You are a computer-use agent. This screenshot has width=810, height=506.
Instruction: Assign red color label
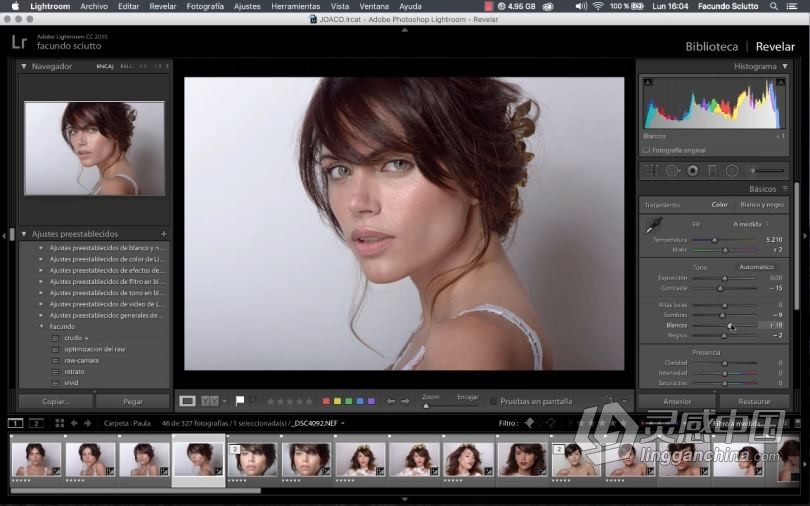pos(326,401)
